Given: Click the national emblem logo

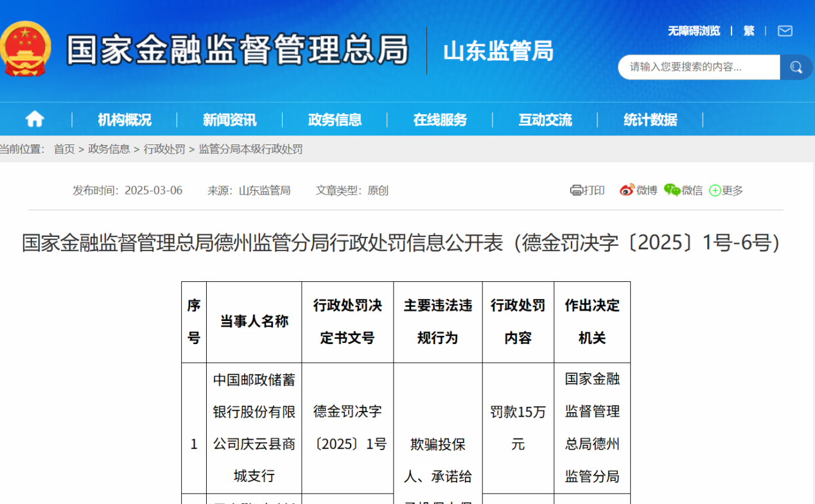Looking at the screenshot, I should coord(24,49).
